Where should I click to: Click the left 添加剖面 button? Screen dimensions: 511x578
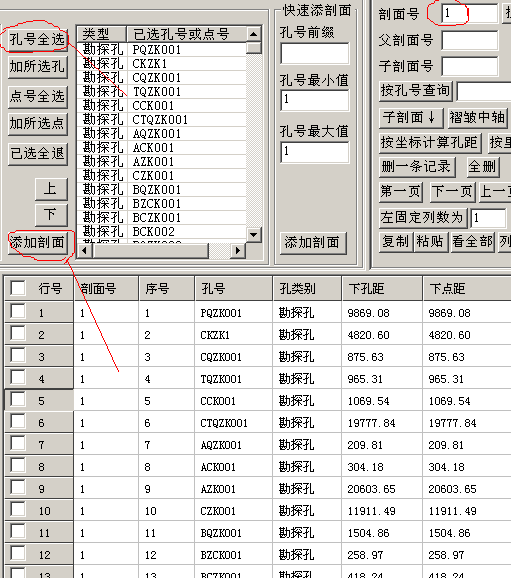pos(38,243)
